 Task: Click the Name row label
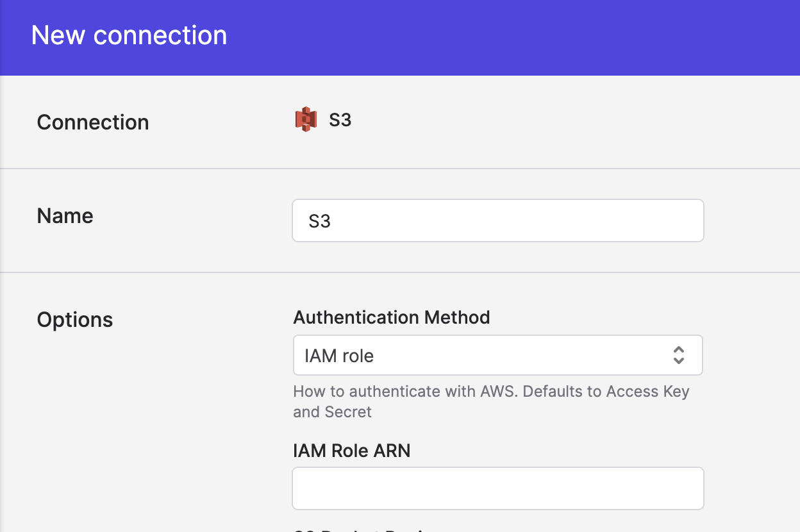[65, 215]
